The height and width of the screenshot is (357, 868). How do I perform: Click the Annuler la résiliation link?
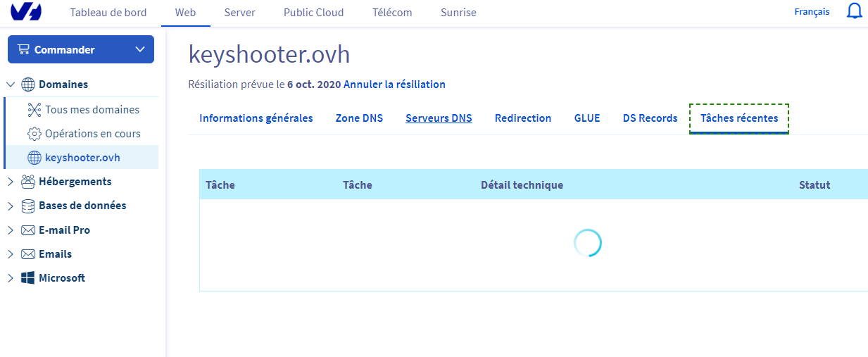[x=394, y=84]
